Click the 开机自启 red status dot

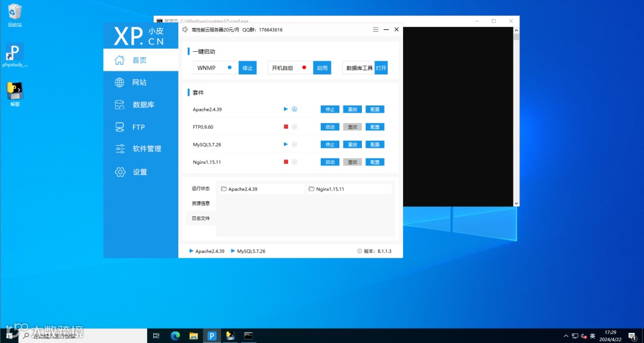304,67
